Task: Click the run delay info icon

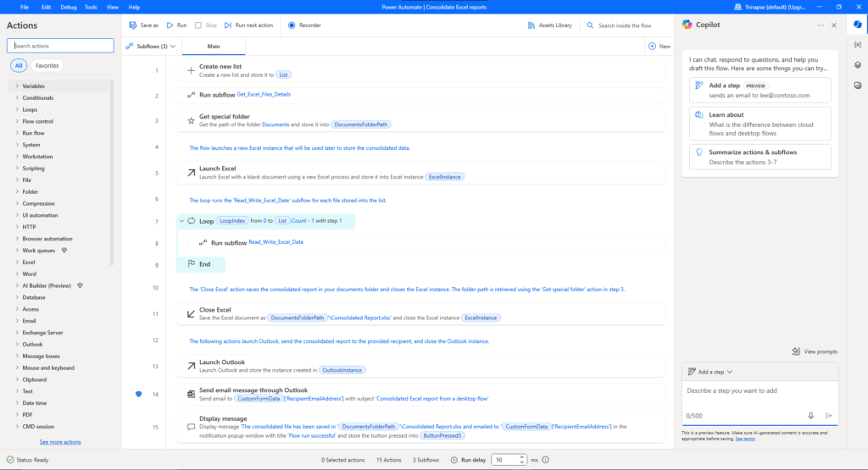Action: (x=546, y=460)
